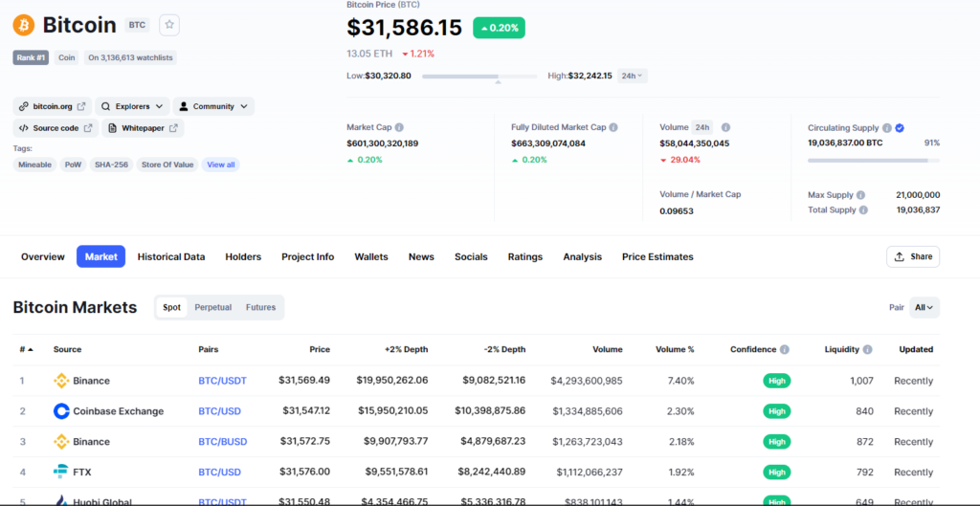Select the Market tab
Viewport: 980px width, 506px height.
[101, 256]
